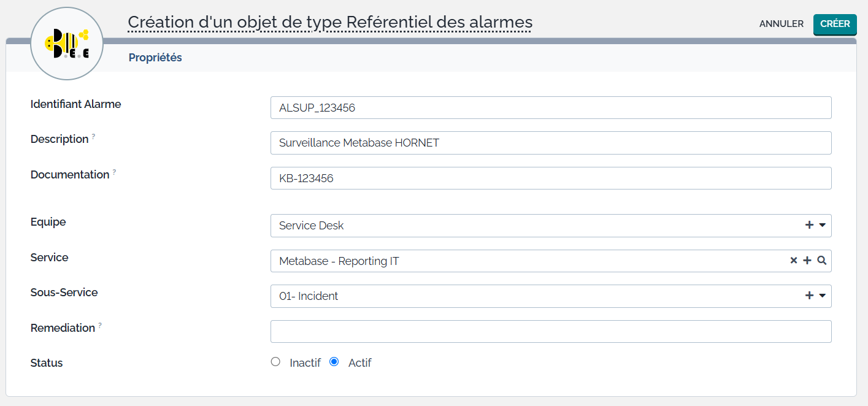The image size is (868, 406).
Task: Click the Identifiant Alarme label
Action: click(x=76, y=104)
